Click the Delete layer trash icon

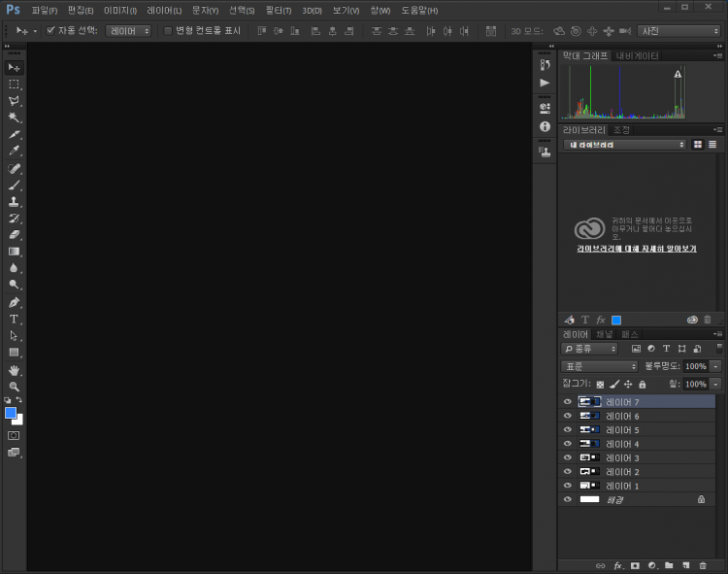coord(703,565)
